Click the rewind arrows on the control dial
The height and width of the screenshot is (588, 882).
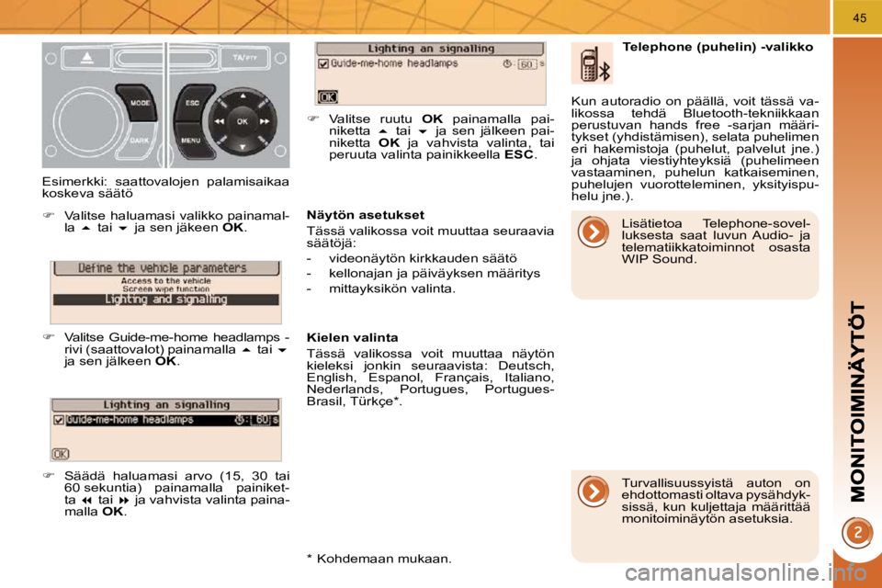coord(219,121)
